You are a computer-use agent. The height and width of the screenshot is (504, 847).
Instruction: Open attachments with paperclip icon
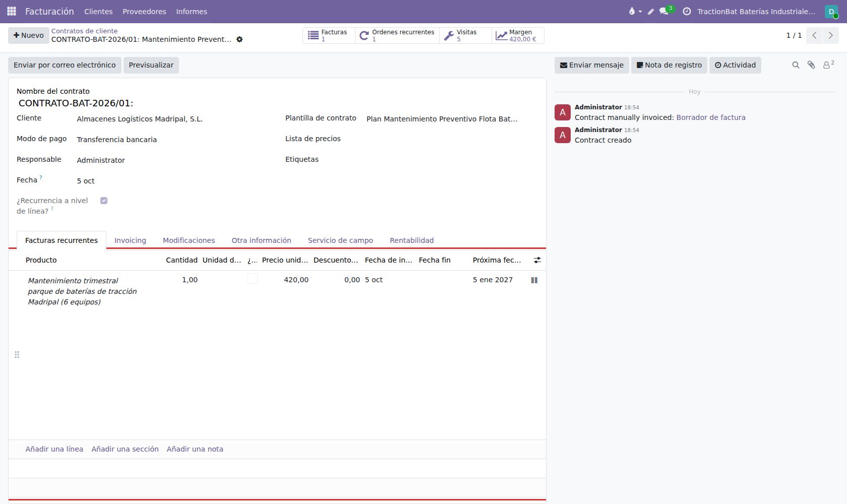click(811, 65)
